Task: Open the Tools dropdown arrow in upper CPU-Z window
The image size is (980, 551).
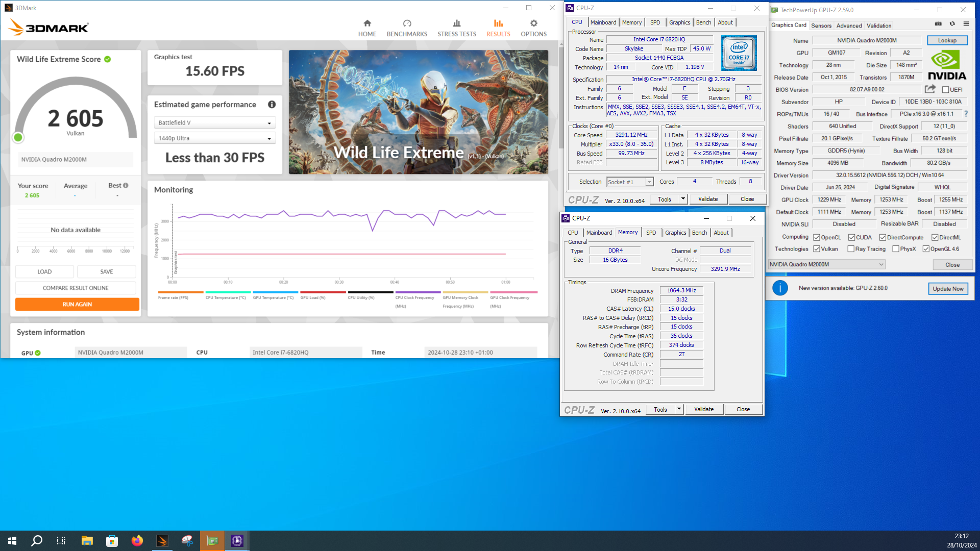Action: pyautogui.click(x=683, y=199)
